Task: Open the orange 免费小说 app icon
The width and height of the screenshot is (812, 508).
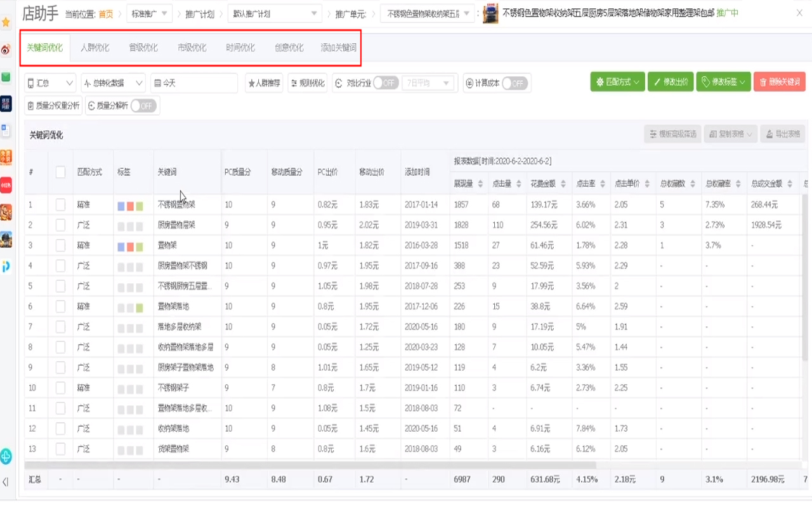Action: (x=6, y=157)
